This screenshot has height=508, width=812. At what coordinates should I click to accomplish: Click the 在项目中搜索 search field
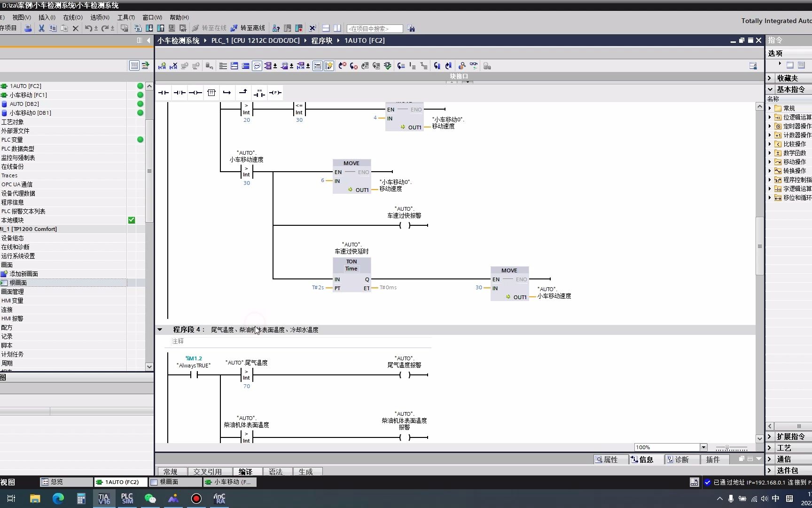(375, 29)
